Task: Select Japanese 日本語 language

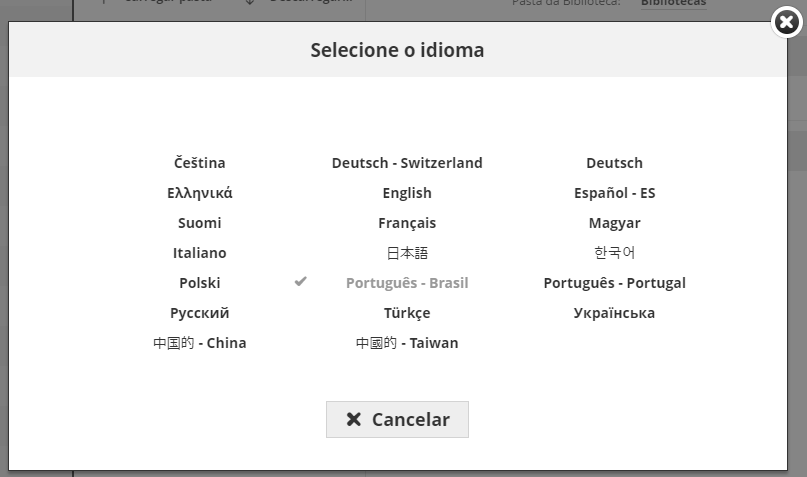Action: point(407,253)
